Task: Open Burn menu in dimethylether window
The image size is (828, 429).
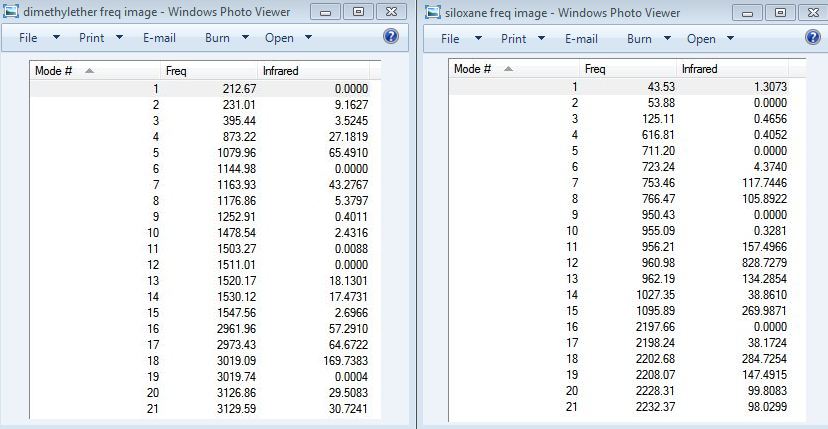Action: (217, 38)
